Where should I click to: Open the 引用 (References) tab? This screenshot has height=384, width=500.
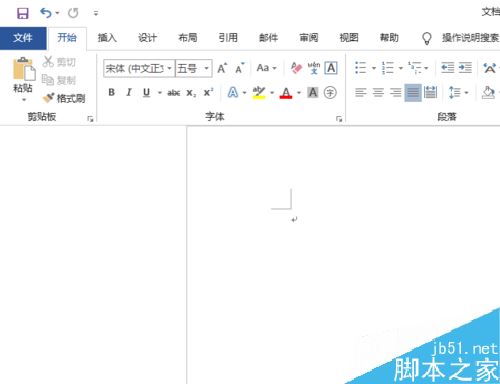click(228, 38)
